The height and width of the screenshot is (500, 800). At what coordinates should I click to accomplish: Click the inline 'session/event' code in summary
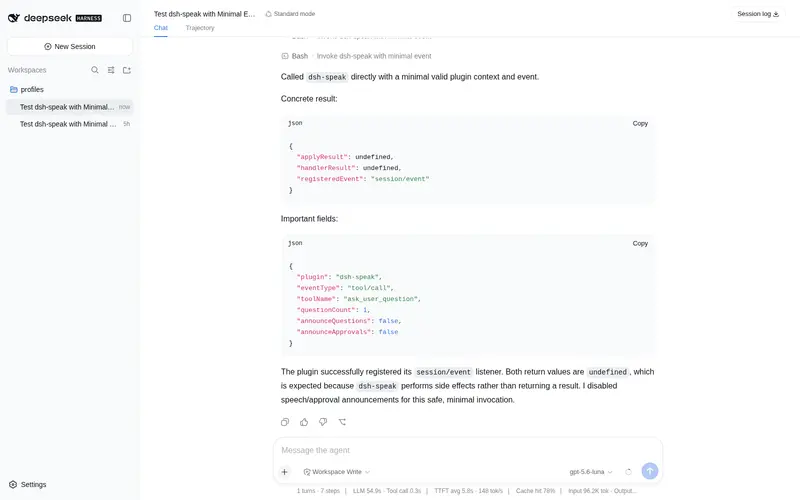(x=443, y=372)
